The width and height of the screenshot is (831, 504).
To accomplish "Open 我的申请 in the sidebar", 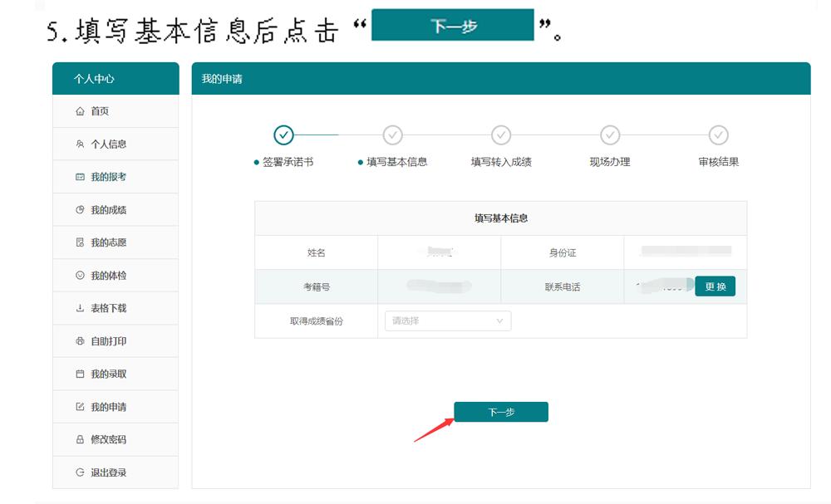I will click(108, 407).
